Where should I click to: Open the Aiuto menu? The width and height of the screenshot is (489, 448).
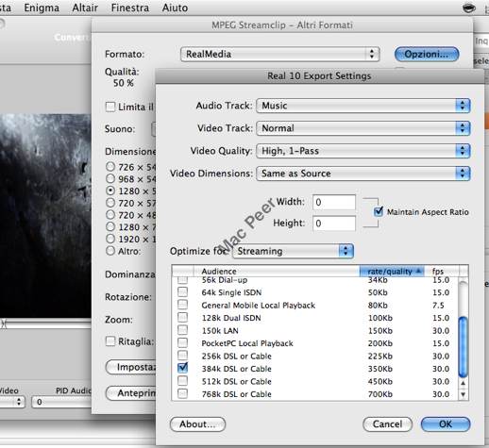(175, 8)
